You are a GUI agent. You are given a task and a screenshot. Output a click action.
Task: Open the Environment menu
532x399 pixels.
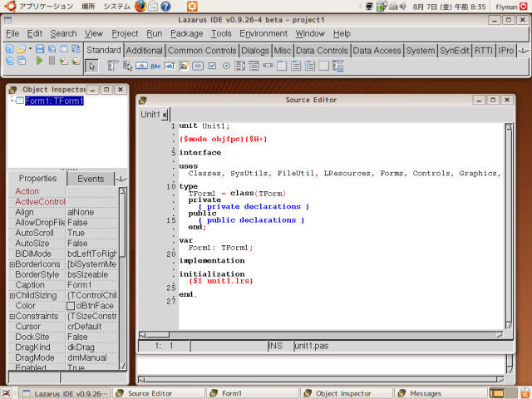pyautogui.click(x=264, y=33)
